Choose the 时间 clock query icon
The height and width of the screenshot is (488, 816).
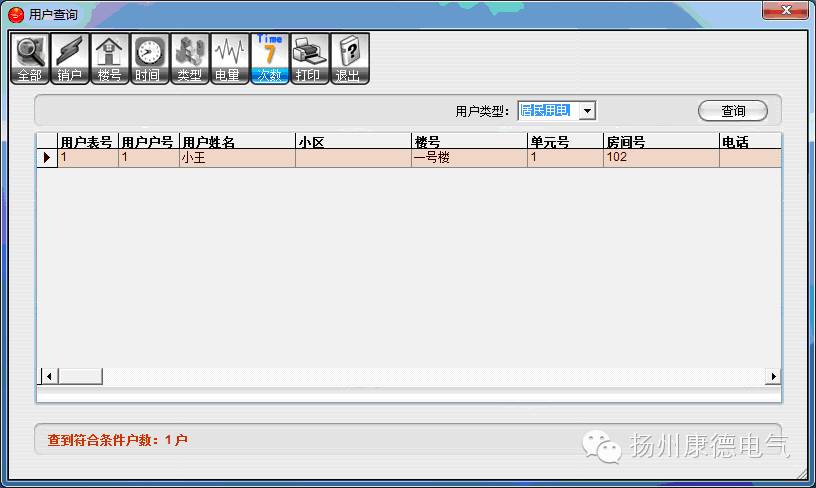point(150,58)
